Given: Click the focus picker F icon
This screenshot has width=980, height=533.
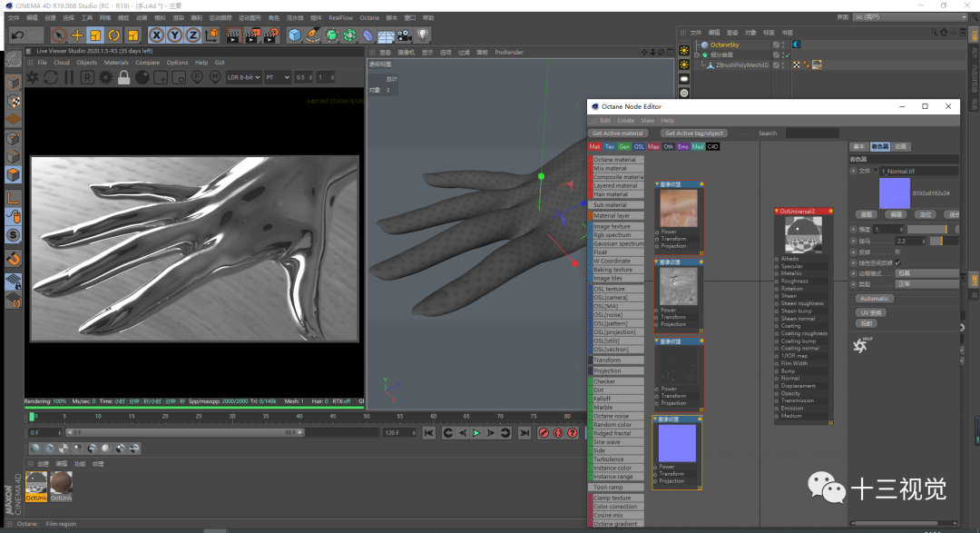Looking at the screenshot, I should point(197,77).
